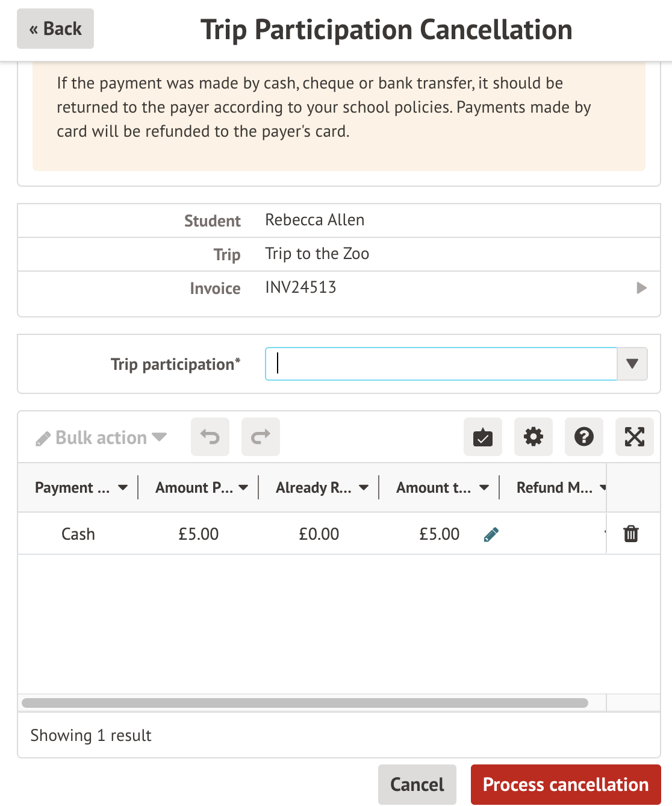The height and width of the screenshot is (806, 672).
Task: Focus the Trip participation text field
Action: point(441,364)
